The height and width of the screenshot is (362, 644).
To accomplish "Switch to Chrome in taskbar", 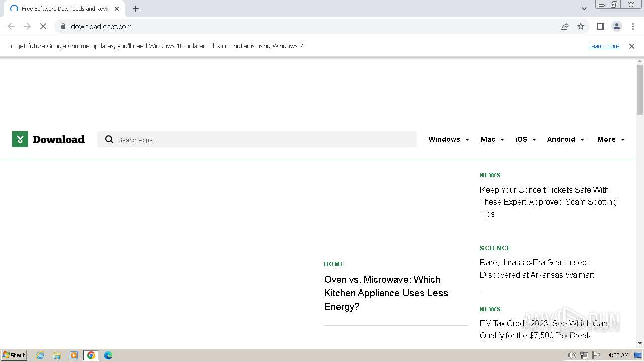I will (91, 355).
